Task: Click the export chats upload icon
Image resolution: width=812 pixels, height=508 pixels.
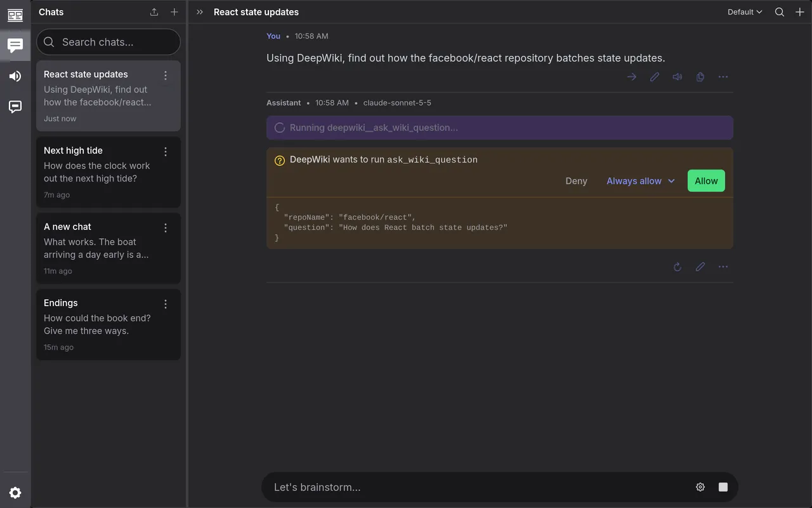Action: coord(154,12)
